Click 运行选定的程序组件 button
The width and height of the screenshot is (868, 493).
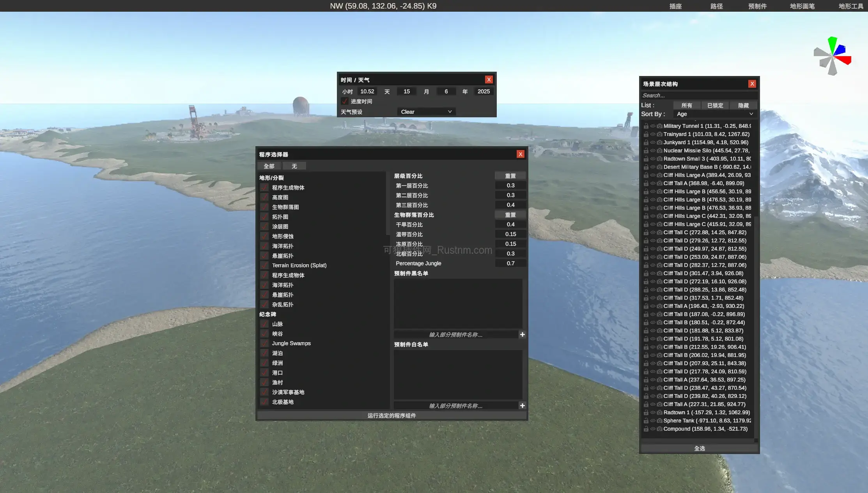pyautogui.click(x=391, y=415)
